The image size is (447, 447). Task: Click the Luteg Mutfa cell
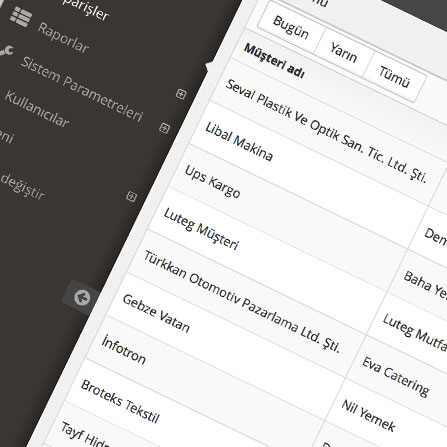(415, 332)
